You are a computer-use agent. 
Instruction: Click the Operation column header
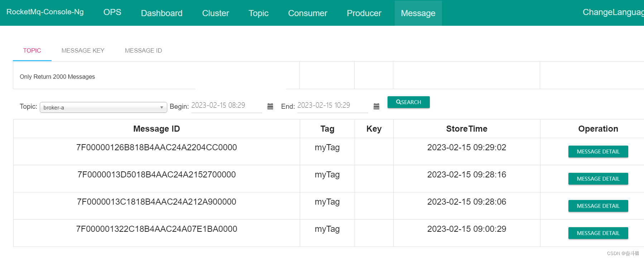[x=598, y=129]
